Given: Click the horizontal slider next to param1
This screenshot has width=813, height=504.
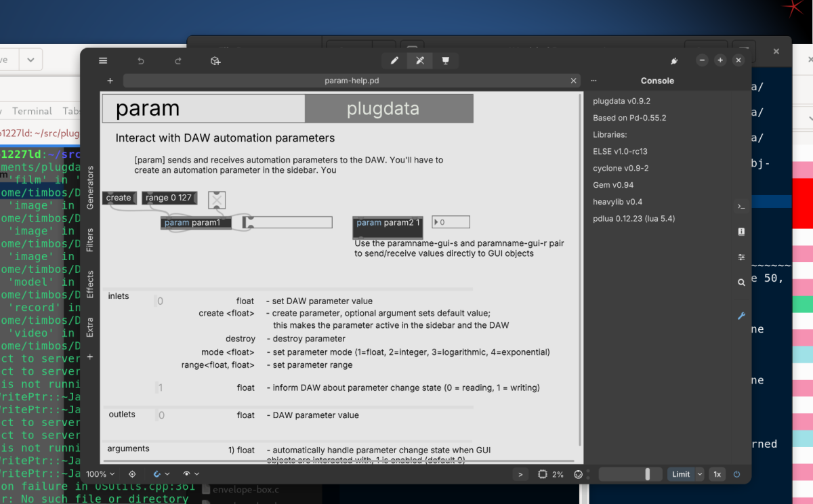Looking at the screenshot, I should (x=287, y=222).
